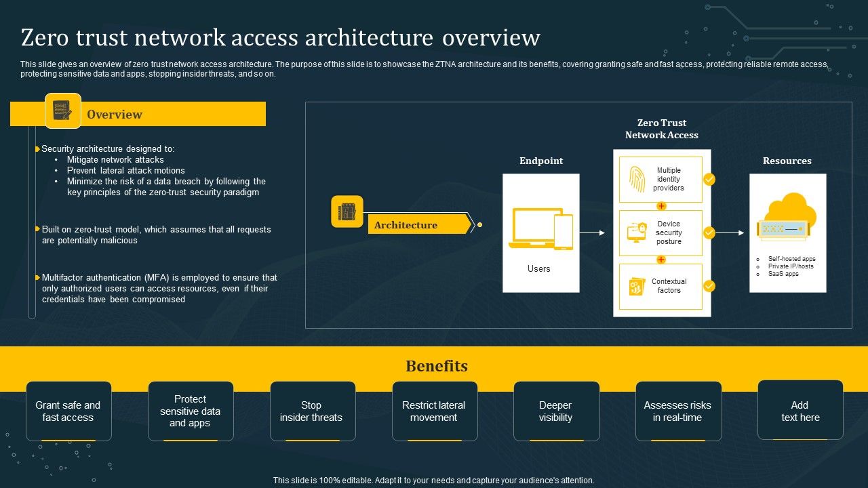This screenshot has height=488, width=868.
Task: Click the Endpoint heading
Action: click(x=541, y=161)
